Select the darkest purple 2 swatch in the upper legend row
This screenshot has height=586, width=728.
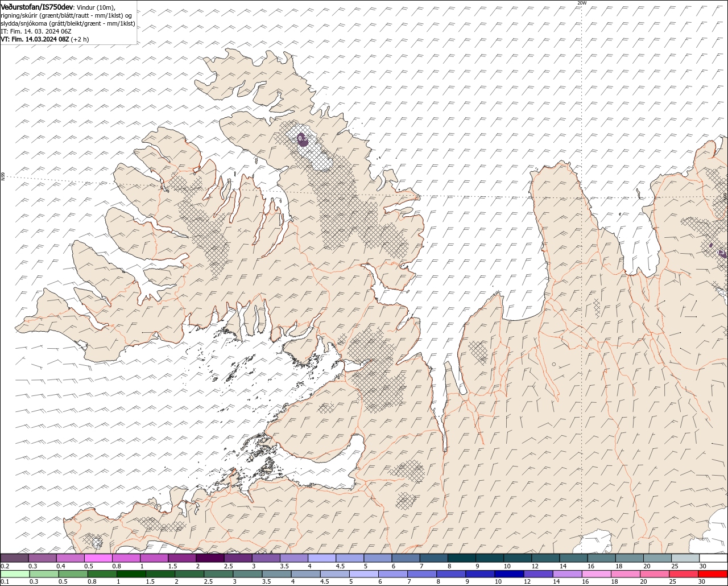(210, 558)
